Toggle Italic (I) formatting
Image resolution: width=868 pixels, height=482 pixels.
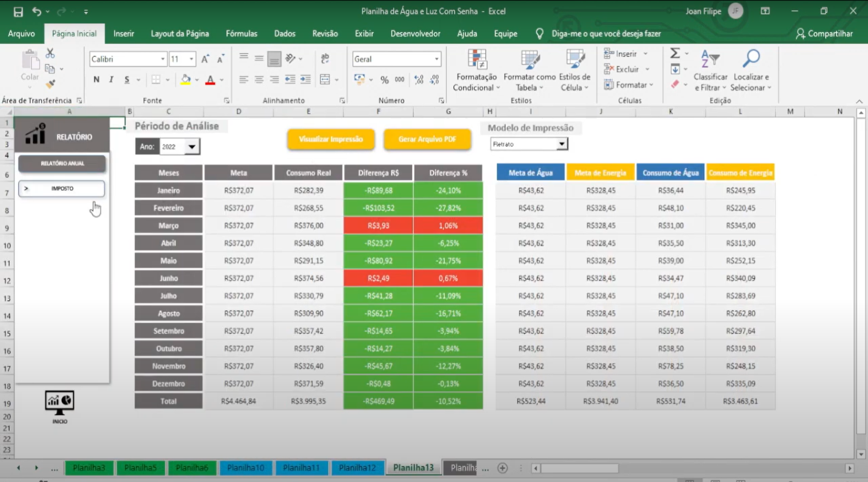111,80
